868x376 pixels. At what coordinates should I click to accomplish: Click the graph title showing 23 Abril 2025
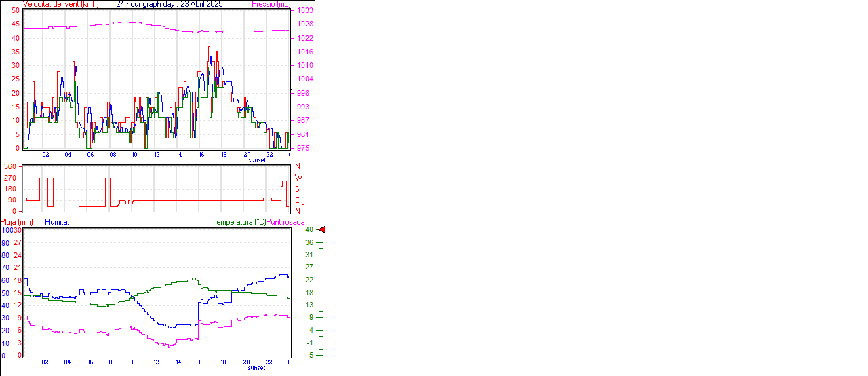169,4
